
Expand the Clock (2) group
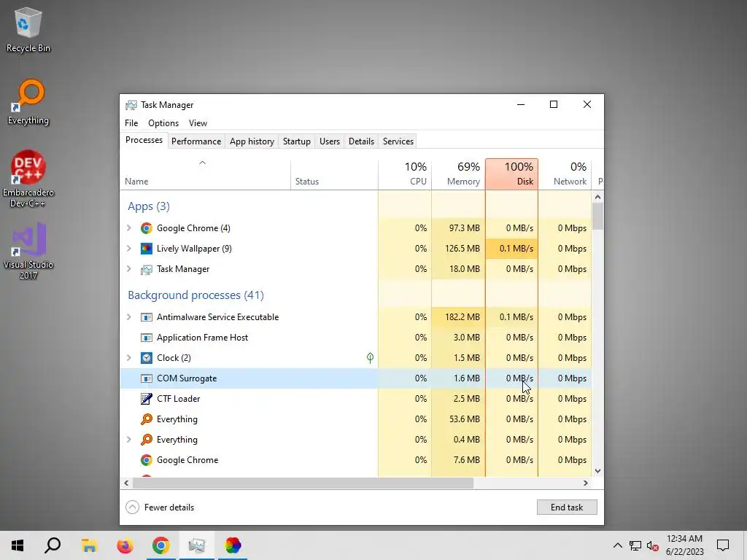tap(128, 357)
